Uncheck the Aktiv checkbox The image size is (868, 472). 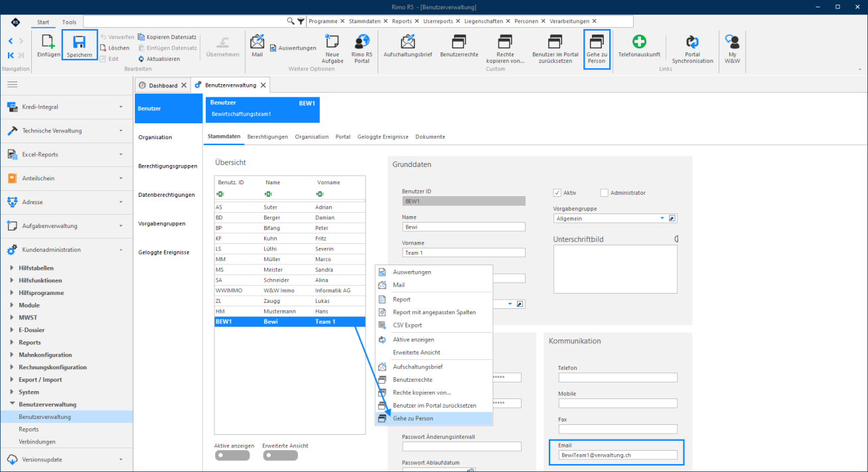(x=557, y=193)
